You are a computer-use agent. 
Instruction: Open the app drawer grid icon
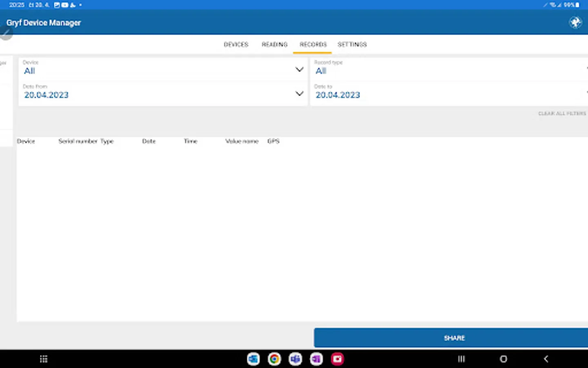coord(44,359)
